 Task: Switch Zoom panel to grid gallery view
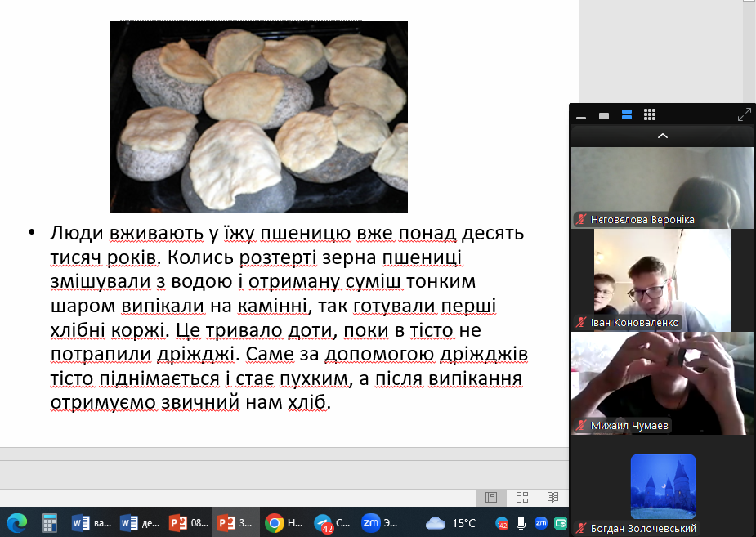pyautogui.click(x=650, y=115)
